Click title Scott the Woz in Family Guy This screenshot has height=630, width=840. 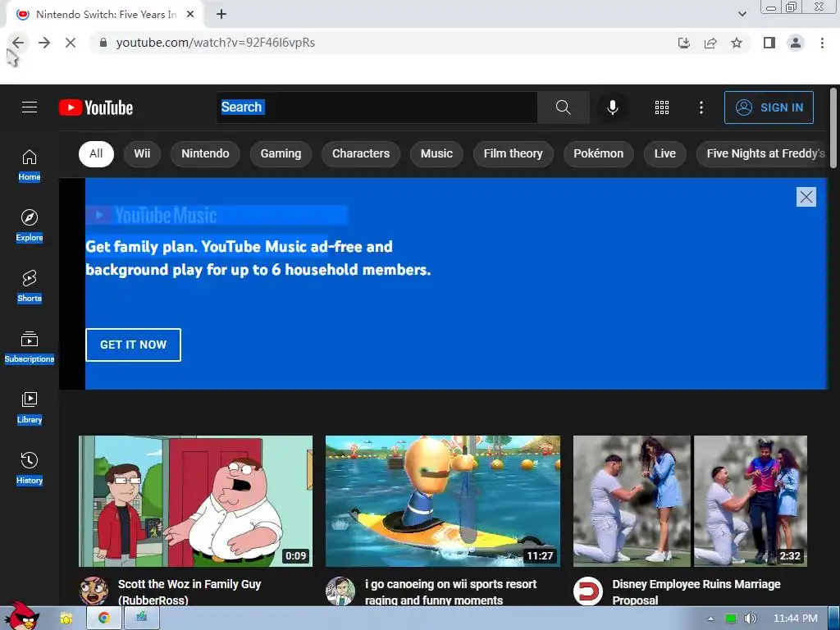tap(189, 592)
